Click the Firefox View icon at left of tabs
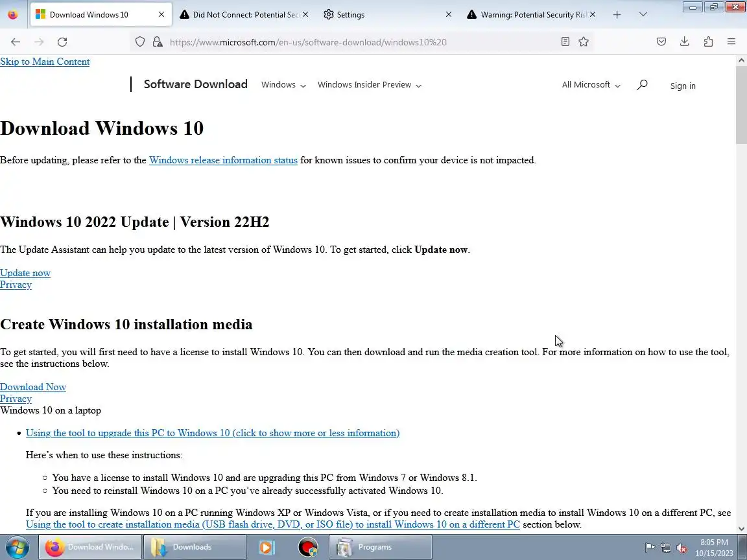747x560 pixels. click(x=13, y=15)
